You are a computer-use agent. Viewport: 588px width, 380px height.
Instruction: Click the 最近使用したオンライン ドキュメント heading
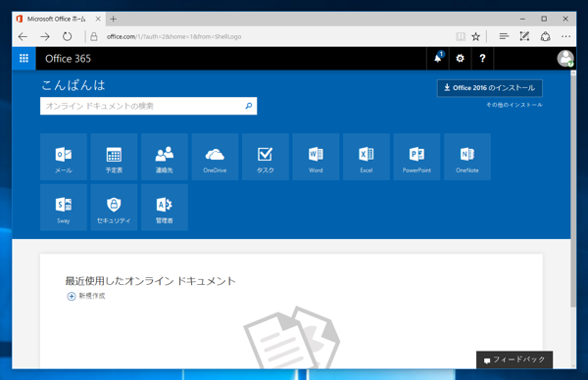(x=150, y=281)
